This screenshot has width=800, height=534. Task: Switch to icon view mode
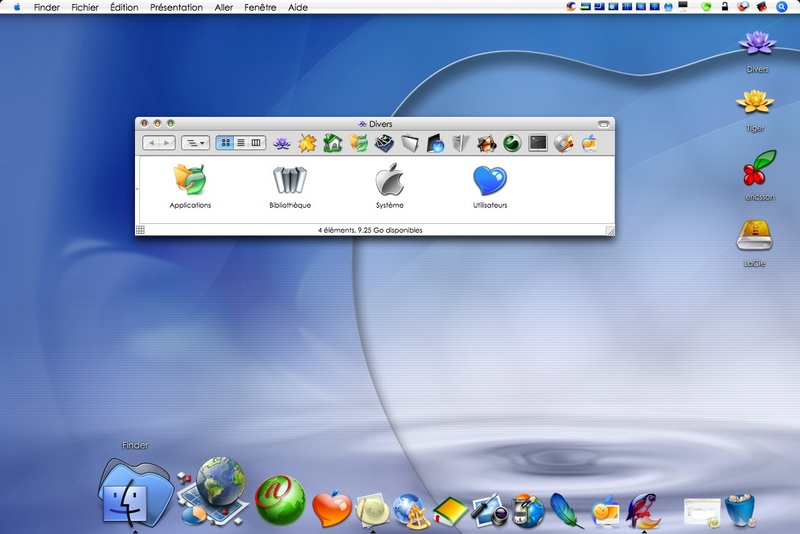click(225, 143)
